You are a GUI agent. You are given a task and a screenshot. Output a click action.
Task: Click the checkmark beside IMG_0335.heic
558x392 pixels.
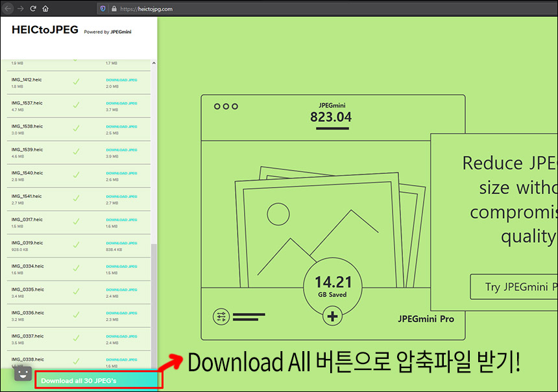coord(76,291)
